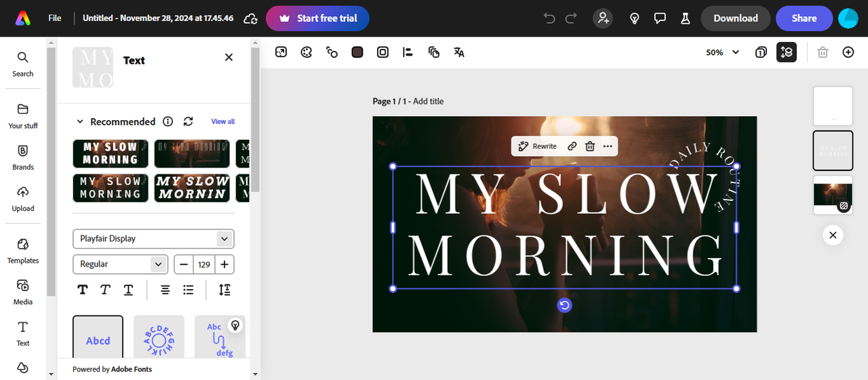Click the resize icon in canvas toolbar
This screenshot has height=380, width=868.
(281, 52)
